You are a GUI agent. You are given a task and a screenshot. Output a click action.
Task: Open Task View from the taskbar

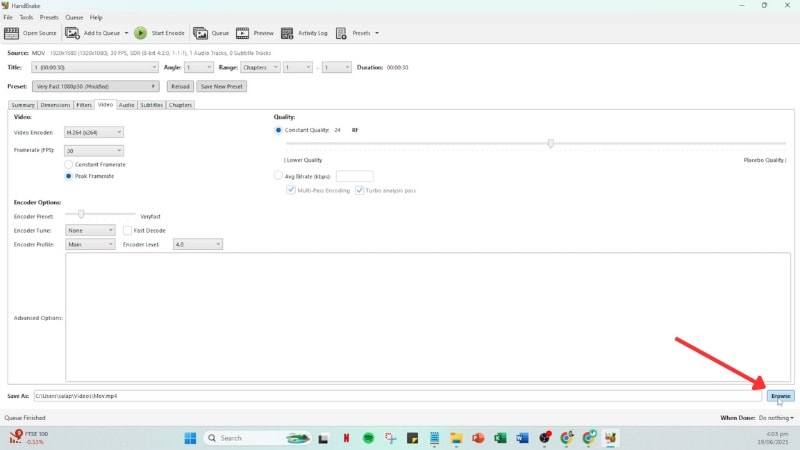pyautogui.click(x=323, y=438)
